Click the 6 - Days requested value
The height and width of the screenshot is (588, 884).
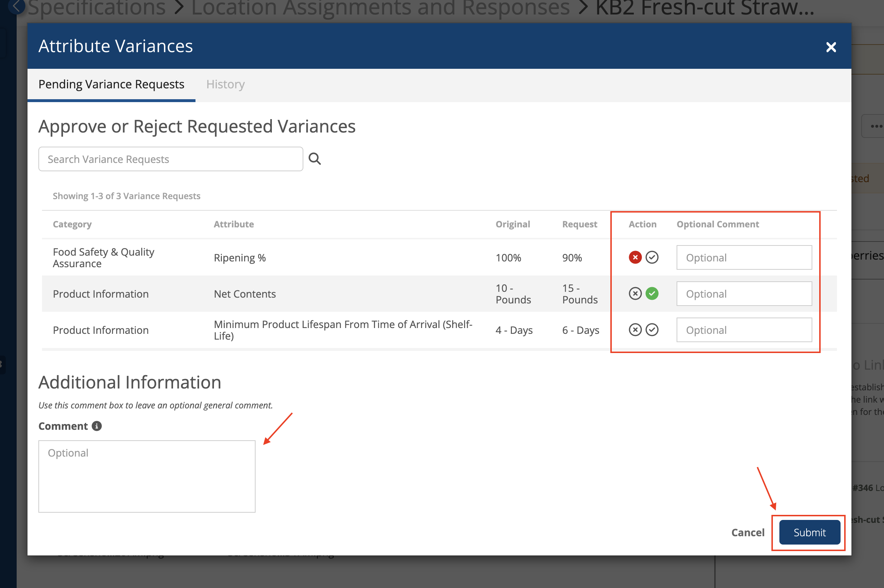(581, 330)
